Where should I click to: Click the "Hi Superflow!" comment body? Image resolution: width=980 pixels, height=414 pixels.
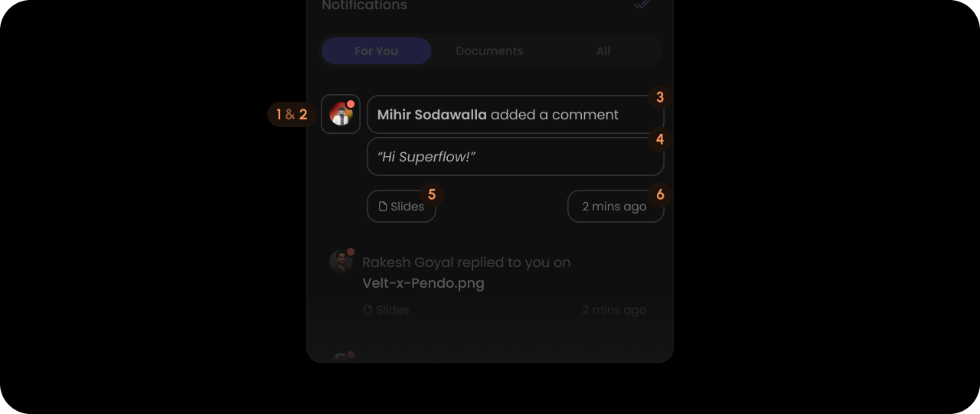tap(515, 157)
